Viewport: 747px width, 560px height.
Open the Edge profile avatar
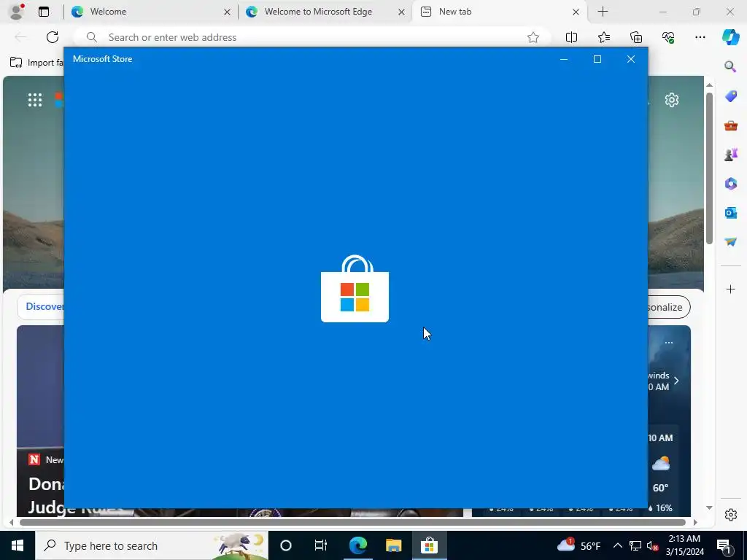coord(17,12)
